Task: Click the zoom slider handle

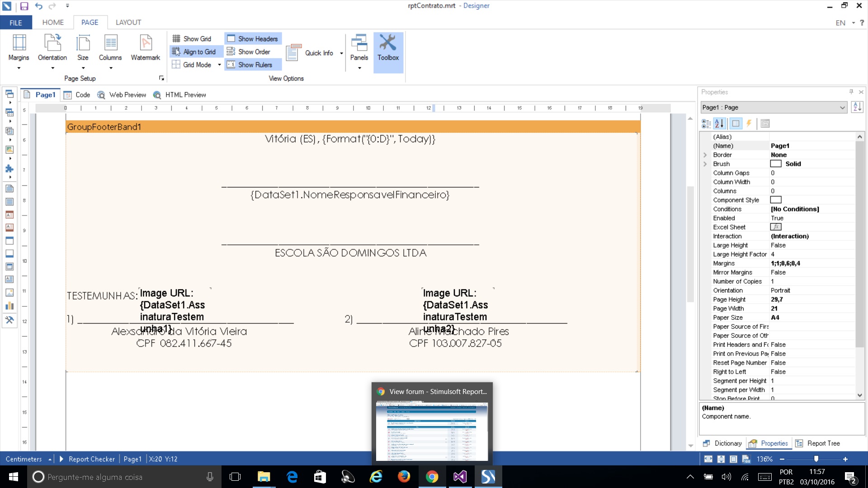Action: [x=816, y=459]
